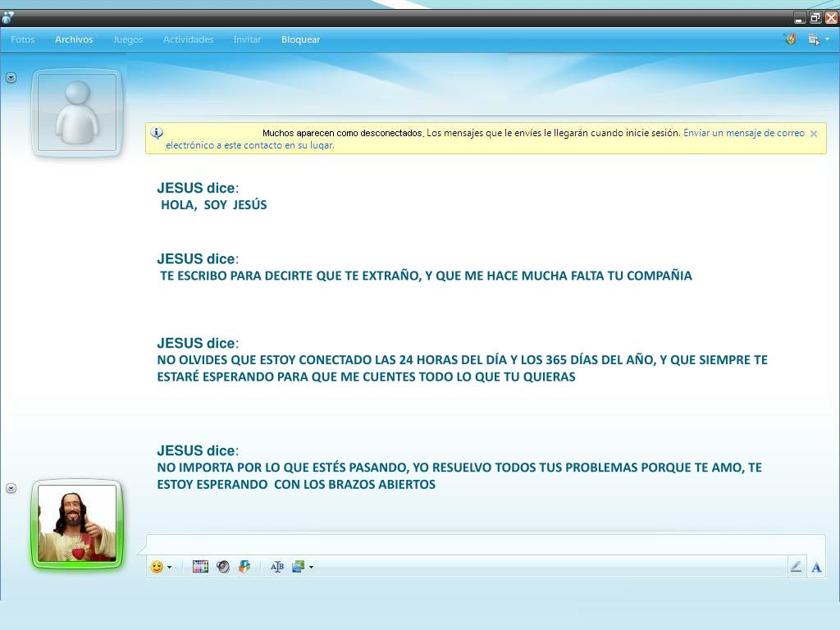The height and width of the screenshot is (630, 840).
Task: Open the Fotos menu
Action: point(22,39)
